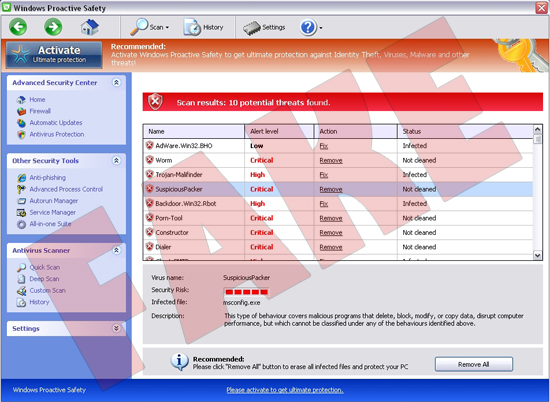Click Fix for Backdoor.Win32.Rbot
Screen dimensions: 550x402
click(x=324, y=203)
